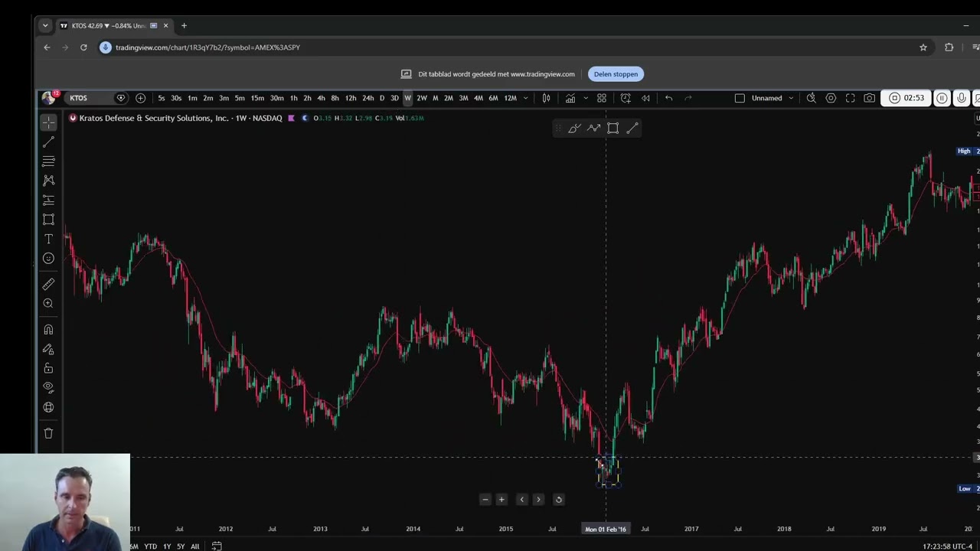The height and width of the screenshot is (551, 980).
Task: Set date range to YTD
Action: point(151,546)
